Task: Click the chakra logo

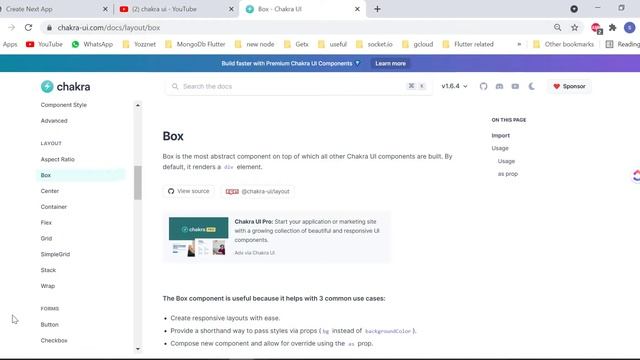Action: pos(65,87)
